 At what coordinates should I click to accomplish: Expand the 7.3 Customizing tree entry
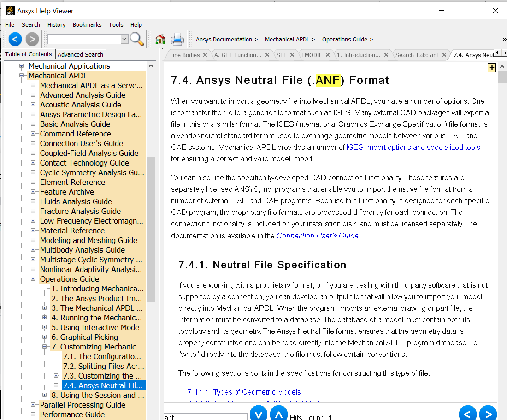point(56,376)
